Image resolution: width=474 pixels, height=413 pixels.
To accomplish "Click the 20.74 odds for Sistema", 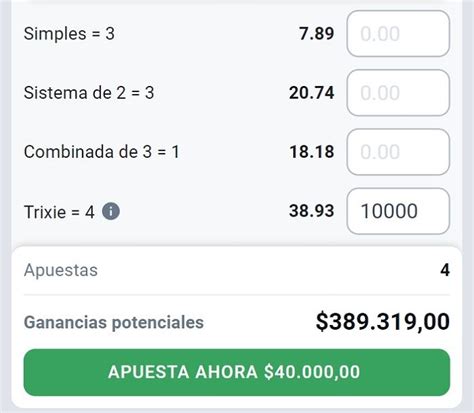I will 312,93.
